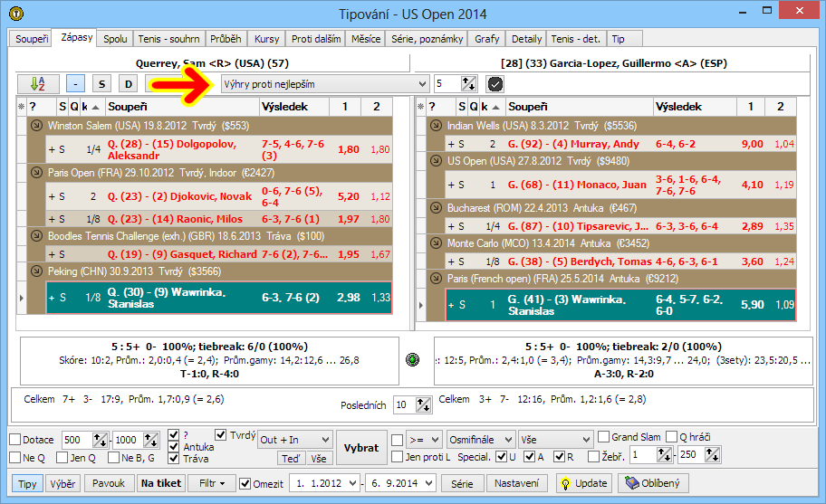Click the asterisk column header in left table
This screenshot has height=504, width=826.
[21, 107]
